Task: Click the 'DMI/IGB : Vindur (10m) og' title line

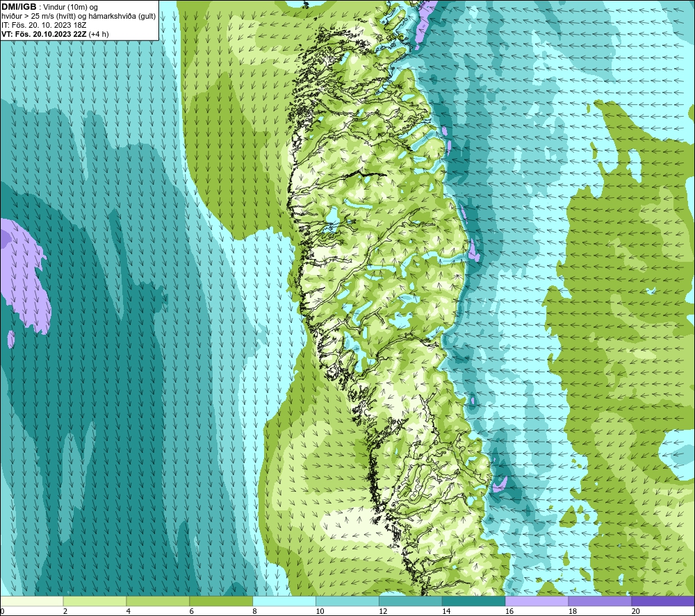Action: [x=49, y=7]
